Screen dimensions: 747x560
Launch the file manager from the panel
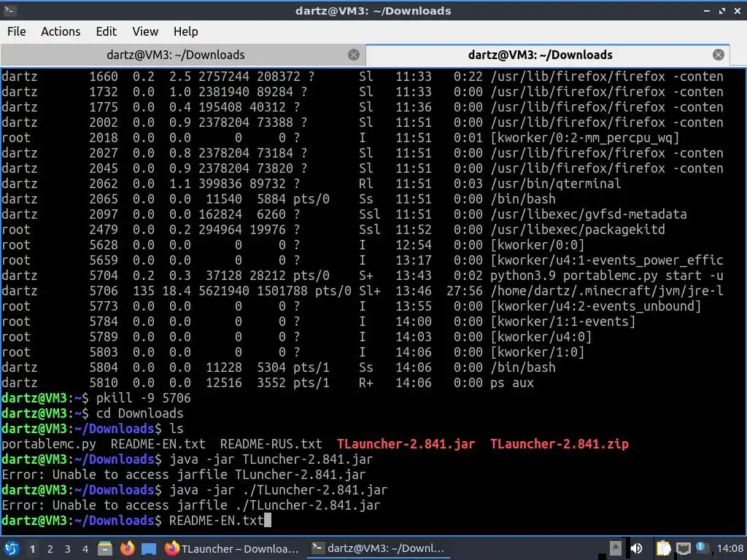point(105,548)
